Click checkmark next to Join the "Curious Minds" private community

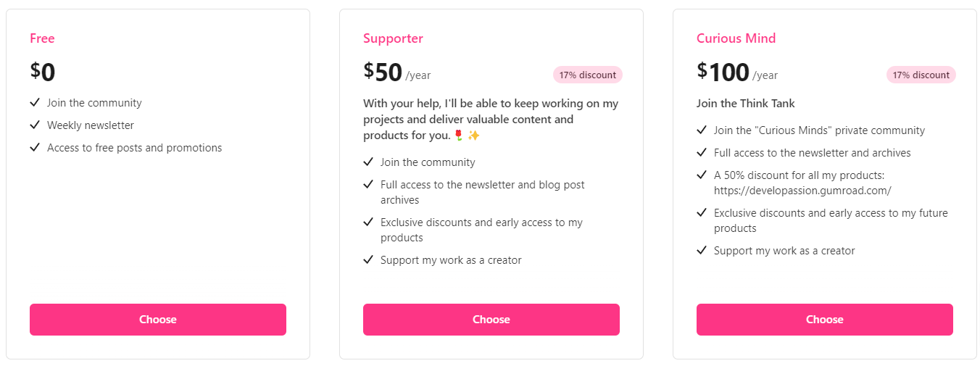click(x=702, y=130)
